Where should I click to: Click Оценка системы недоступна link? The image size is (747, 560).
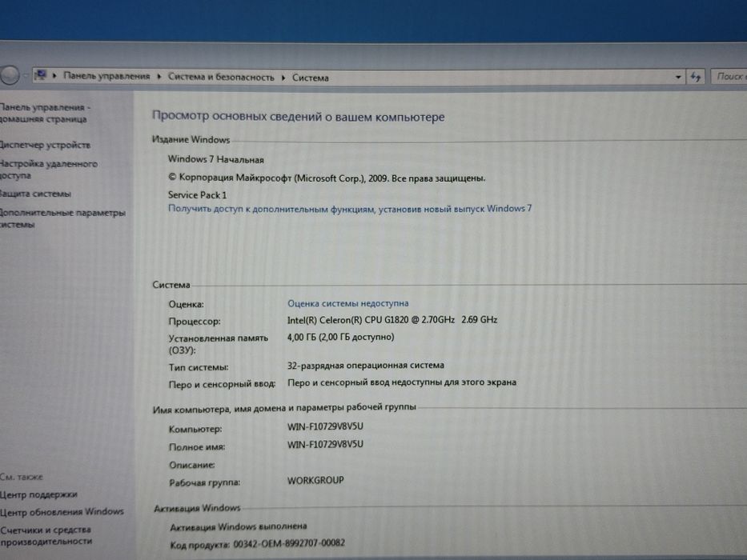pos(347,303)
